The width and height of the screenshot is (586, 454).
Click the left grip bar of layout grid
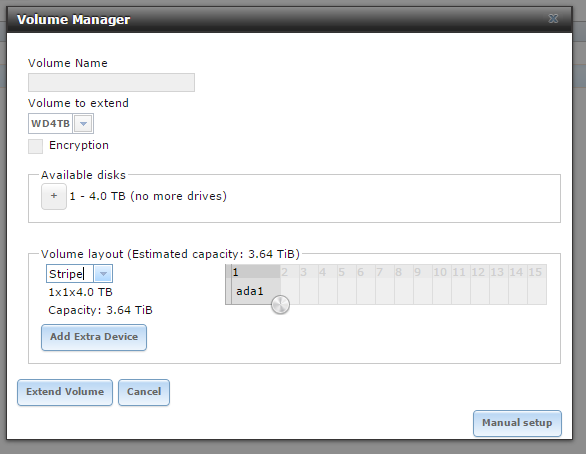click(228, 284)
